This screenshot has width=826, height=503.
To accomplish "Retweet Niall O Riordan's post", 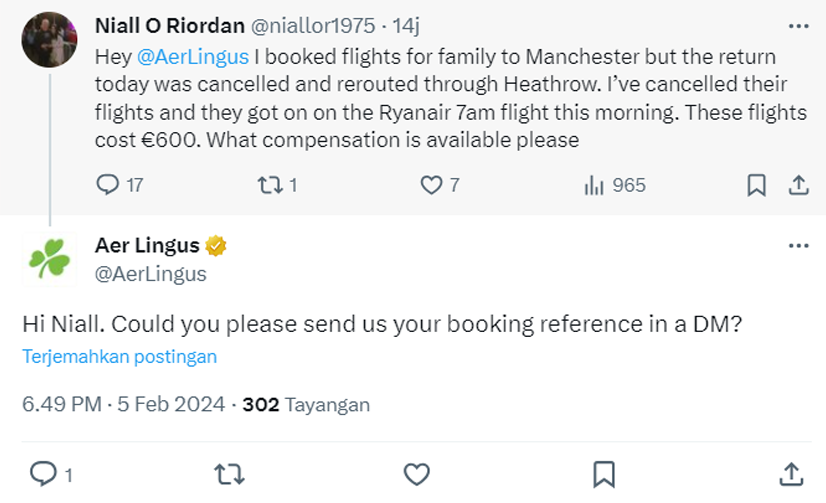I will 269,185.
